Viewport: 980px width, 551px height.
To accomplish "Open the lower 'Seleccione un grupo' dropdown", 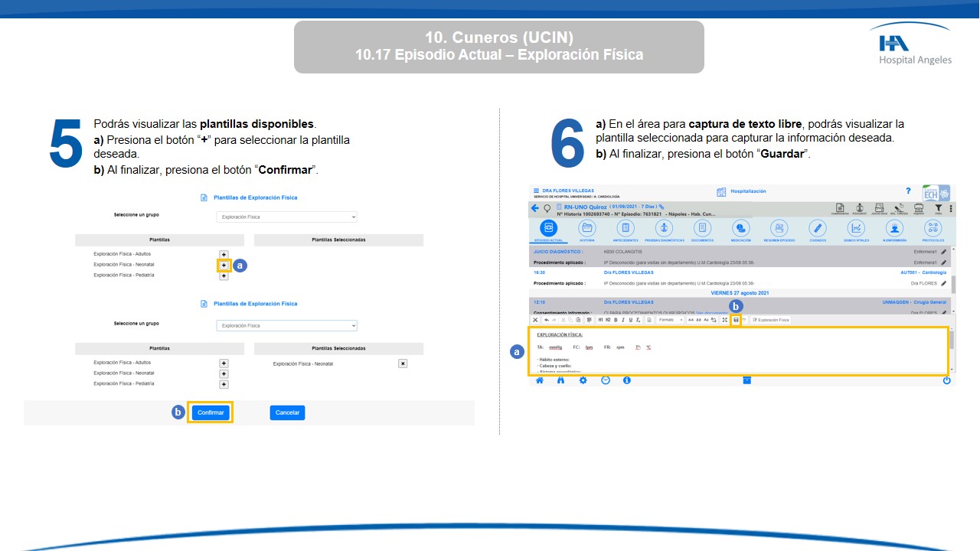I will point(286,326).
